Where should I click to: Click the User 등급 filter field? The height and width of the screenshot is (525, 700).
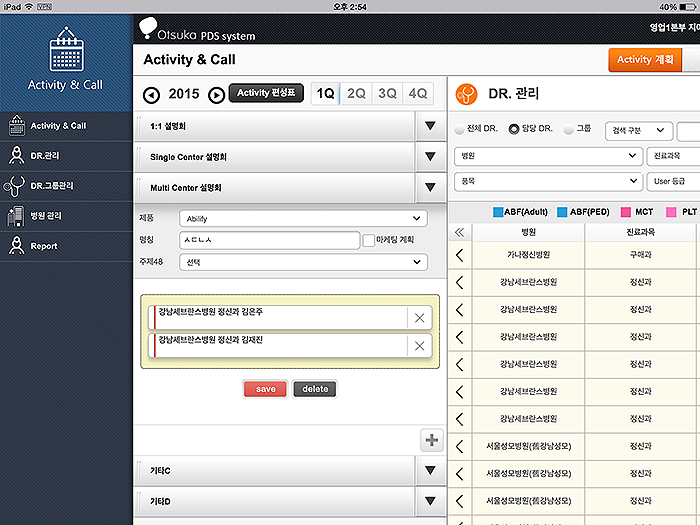click(x=673, y=181)
